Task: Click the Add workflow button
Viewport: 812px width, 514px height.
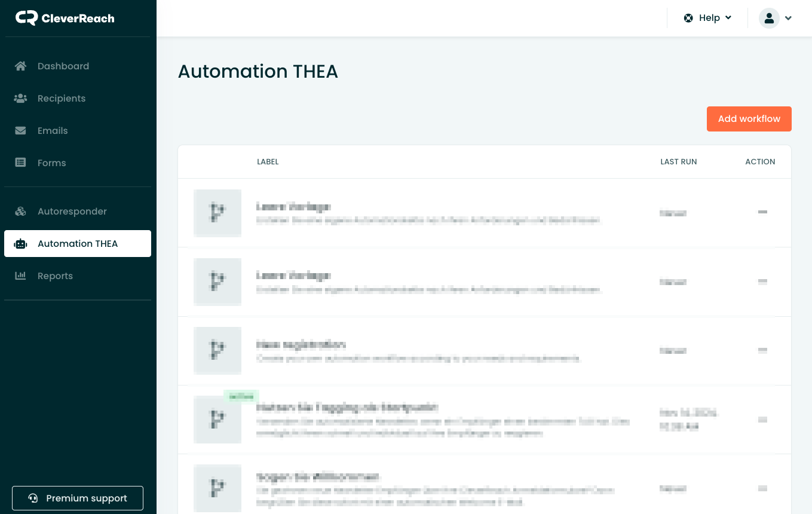Action: [x=749, y=119]
